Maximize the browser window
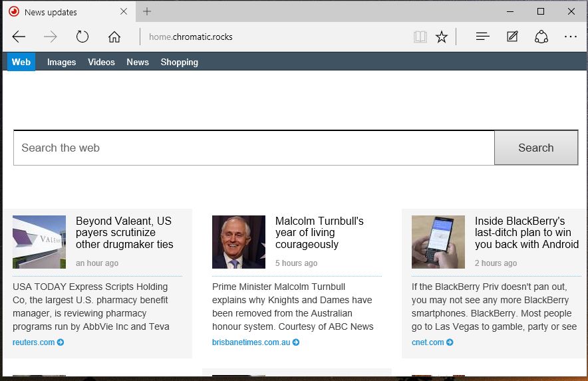The height and width of the screenshot is (381, 588). (x=541, y=11)
